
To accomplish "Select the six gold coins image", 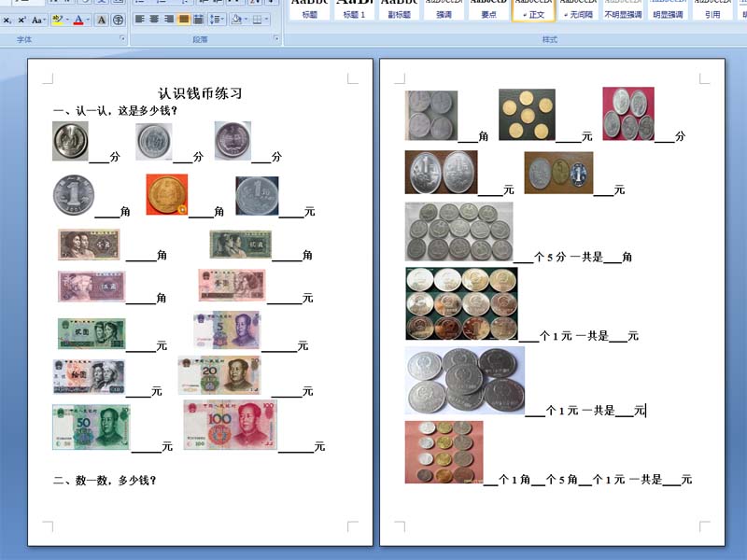I will click(527, 114).
